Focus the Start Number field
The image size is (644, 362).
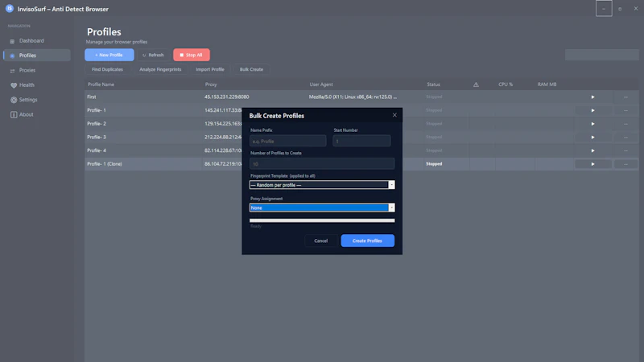click(361, 141)
